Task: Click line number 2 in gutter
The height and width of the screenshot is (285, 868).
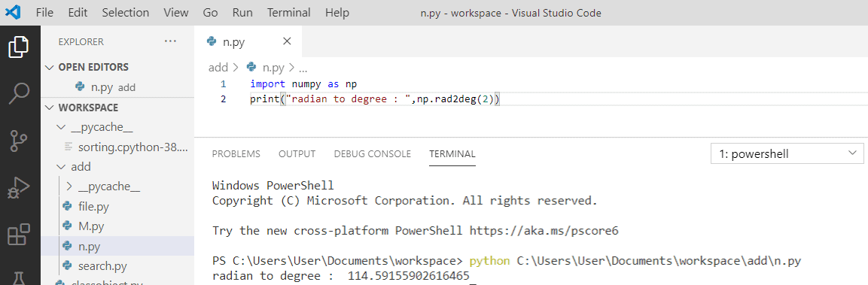Action: [x=223, y=99]
